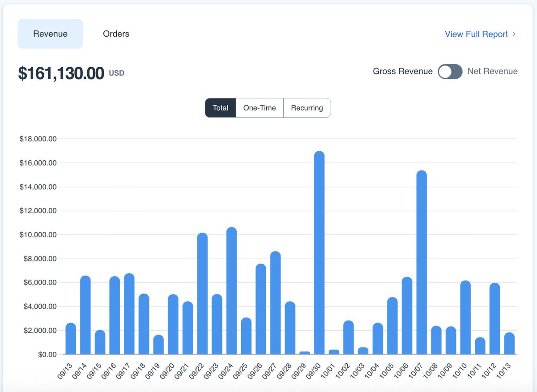Select the Net Revenue label
This screenshot has height=392, width=537.
tap(492, 71)
